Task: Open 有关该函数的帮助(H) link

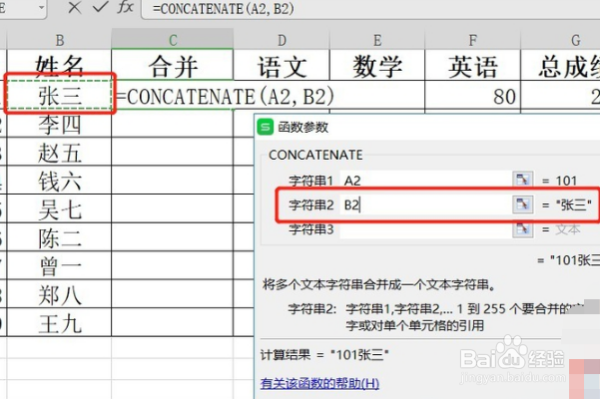Action: tap(320, 383)
